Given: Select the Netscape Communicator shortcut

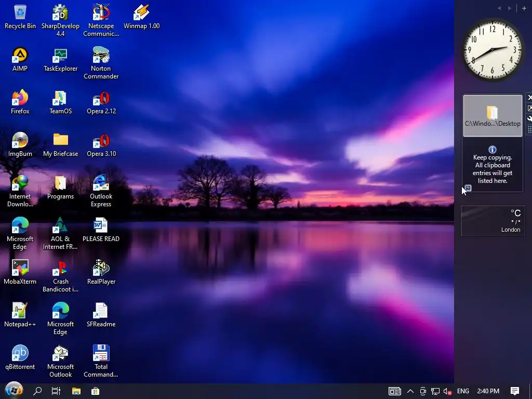Looking at the screenshot, I should (x=101, y=20).
